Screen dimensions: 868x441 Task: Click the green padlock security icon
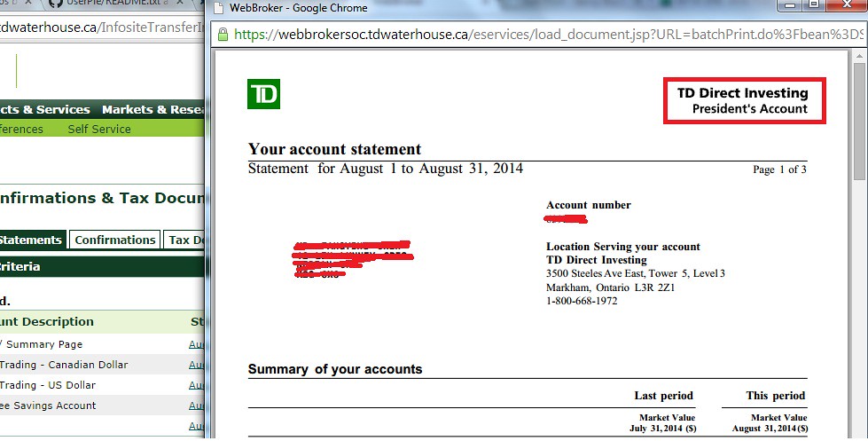click(223, 35)
